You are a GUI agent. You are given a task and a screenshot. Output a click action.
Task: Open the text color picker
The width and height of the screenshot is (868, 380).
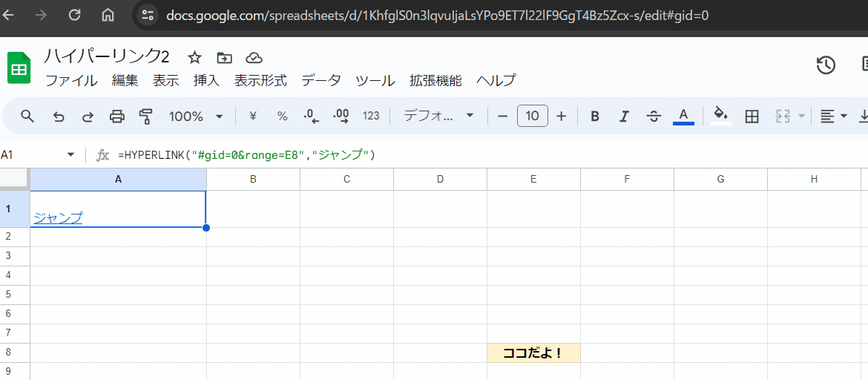pos(684,117)
